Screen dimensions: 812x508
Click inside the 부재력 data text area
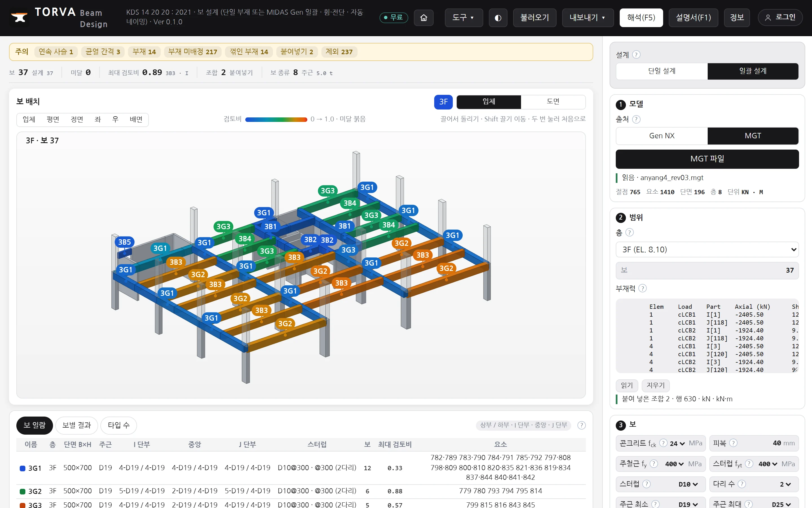pos(707,336)
